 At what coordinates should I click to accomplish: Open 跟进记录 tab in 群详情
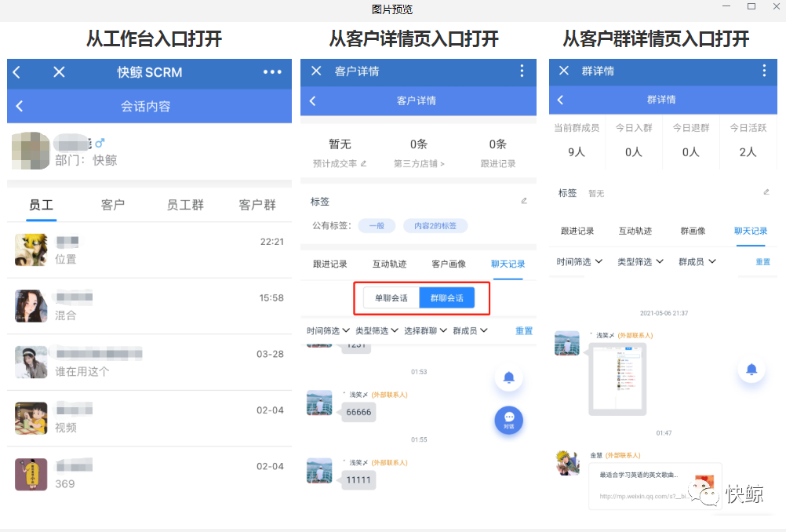pyautogui.click(x=577, y=231)
